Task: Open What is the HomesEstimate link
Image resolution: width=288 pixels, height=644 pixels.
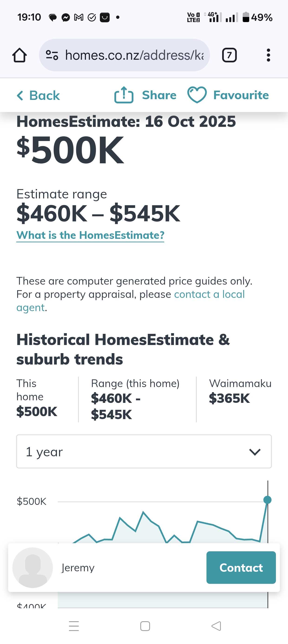Action: click(90, 235)
